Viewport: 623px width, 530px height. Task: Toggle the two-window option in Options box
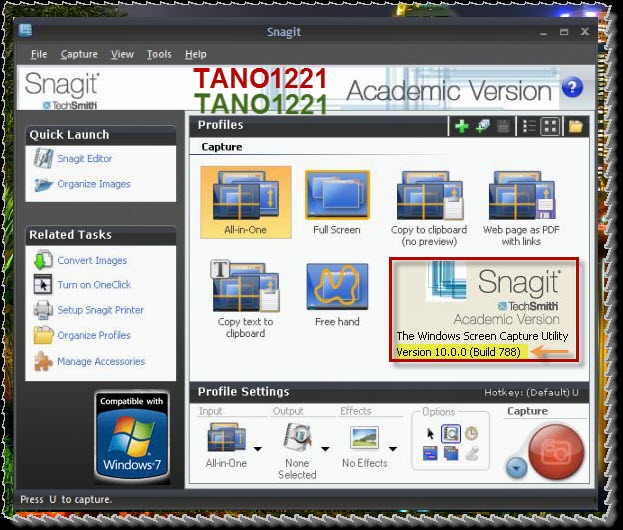pyautogui.click(x=430, y=453)
